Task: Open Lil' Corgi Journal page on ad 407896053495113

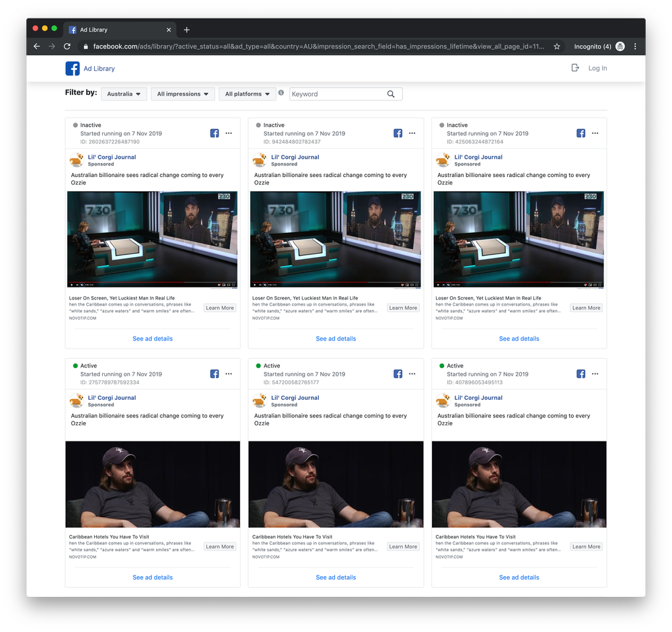Action: click(x=478, y=398)
